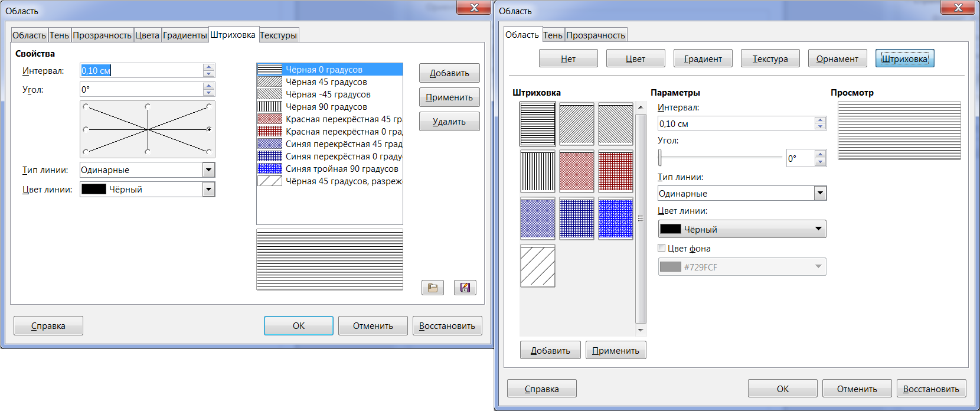
Task: Open 'Цвет линии' dropdown in left dialog
Action: coord(208,190)
